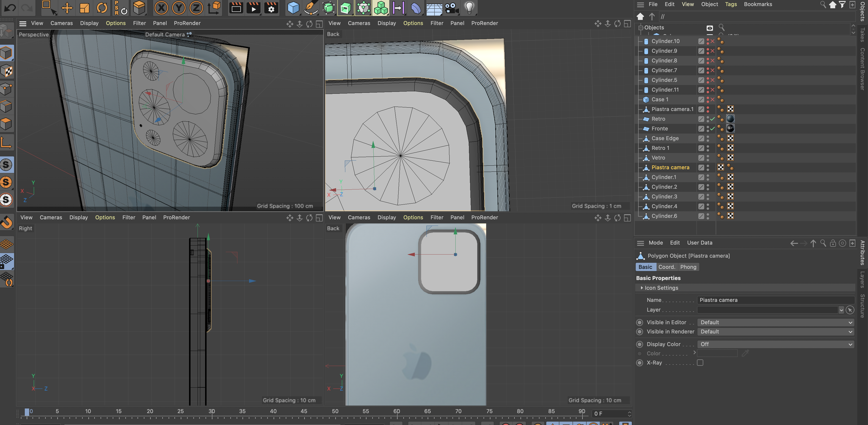Open Edit Render Settings clapperboard gear
This screenshot has width=868, height=425.
point(271,8)
